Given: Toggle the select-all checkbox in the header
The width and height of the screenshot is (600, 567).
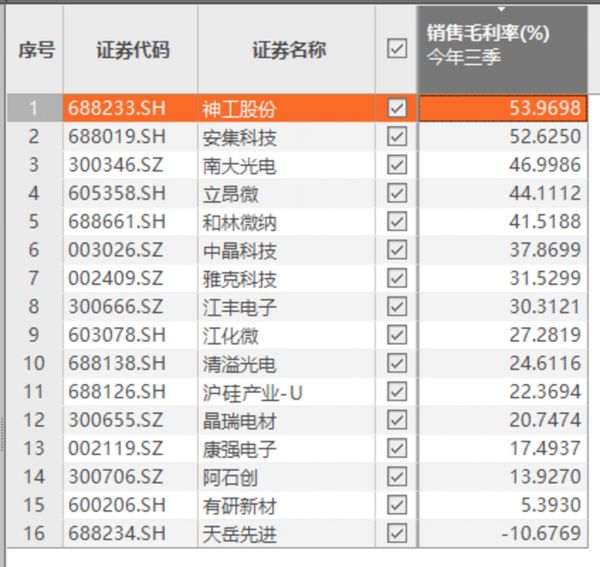Looking at the screenshot, I should tap(396, 48).
